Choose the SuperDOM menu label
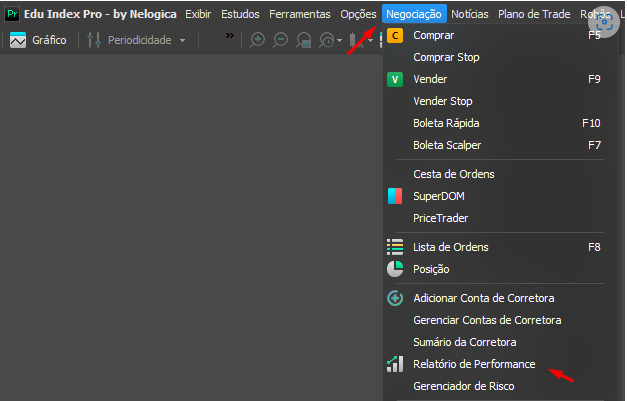This screenshot has width=627, height=401. (x=439, y=196)
